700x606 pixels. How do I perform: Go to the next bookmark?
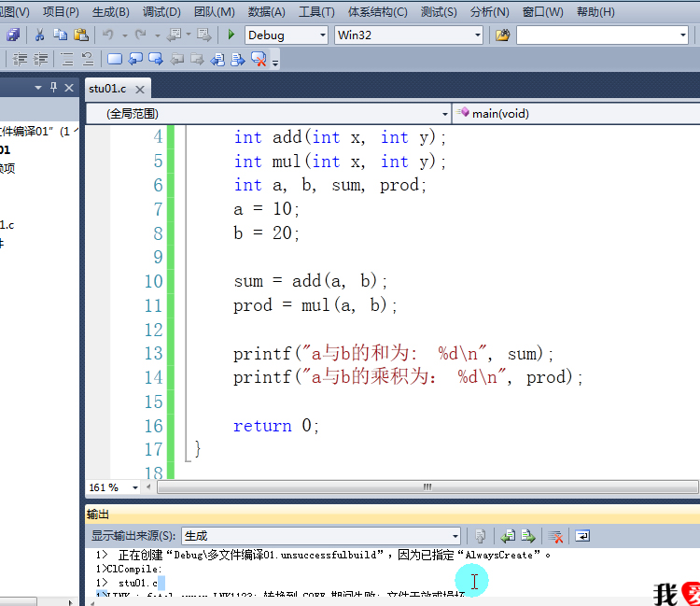pyautogui.click(x=156, y=59)
